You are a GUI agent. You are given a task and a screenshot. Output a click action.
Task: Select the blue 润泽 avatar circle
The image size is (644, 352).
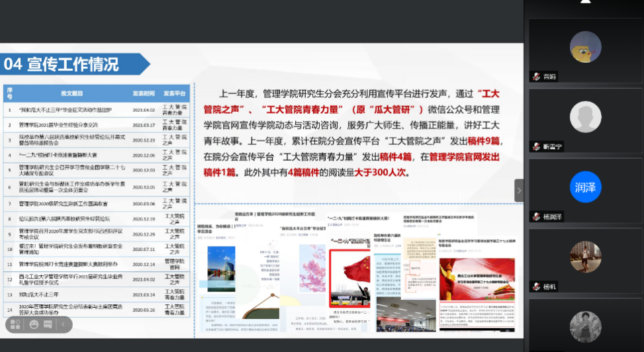[585, 187]
